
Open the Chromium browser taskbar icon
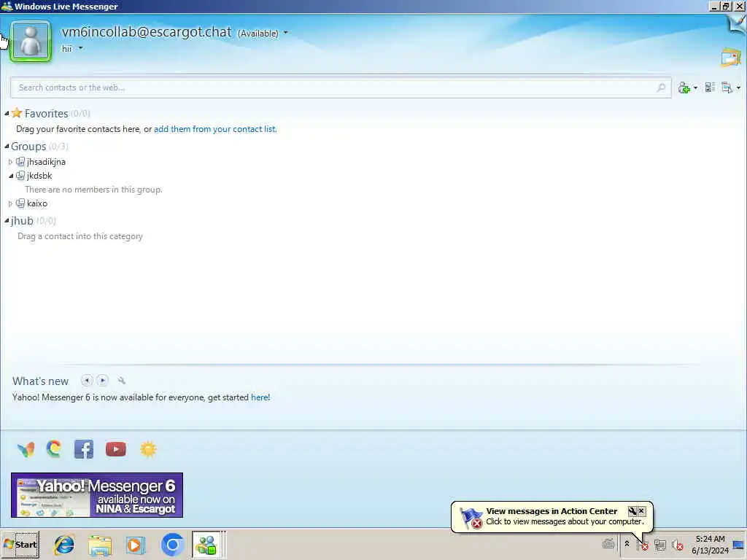tap(172, 545)
